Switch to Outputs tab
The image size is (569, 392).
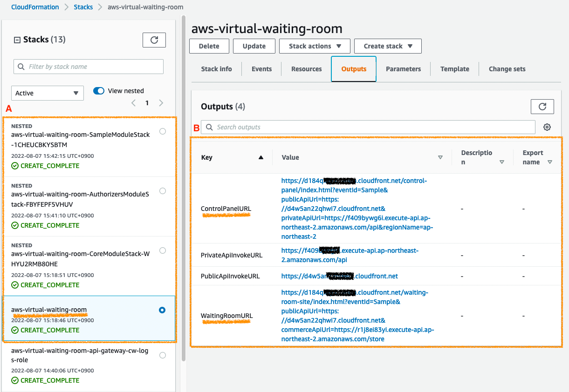click(354, 69)
